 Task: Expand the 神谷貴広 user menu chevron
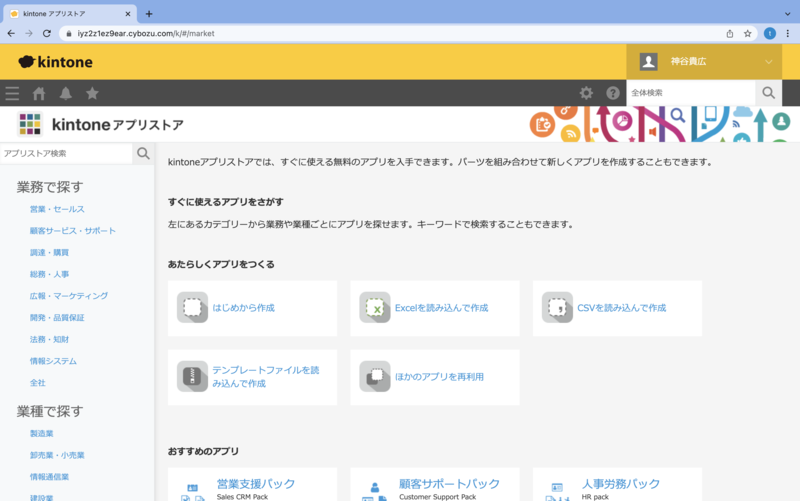[768, 62]
